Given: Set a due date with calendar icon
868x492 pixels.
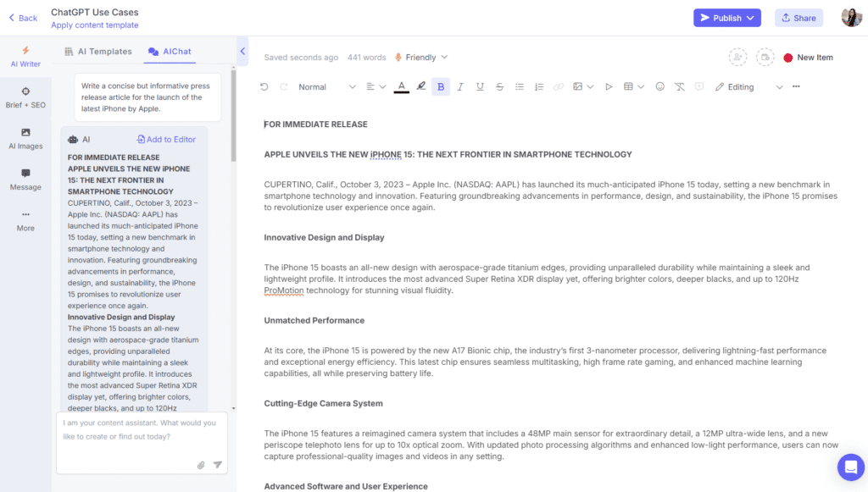Looking at the screenshot, I should (765, 57).
